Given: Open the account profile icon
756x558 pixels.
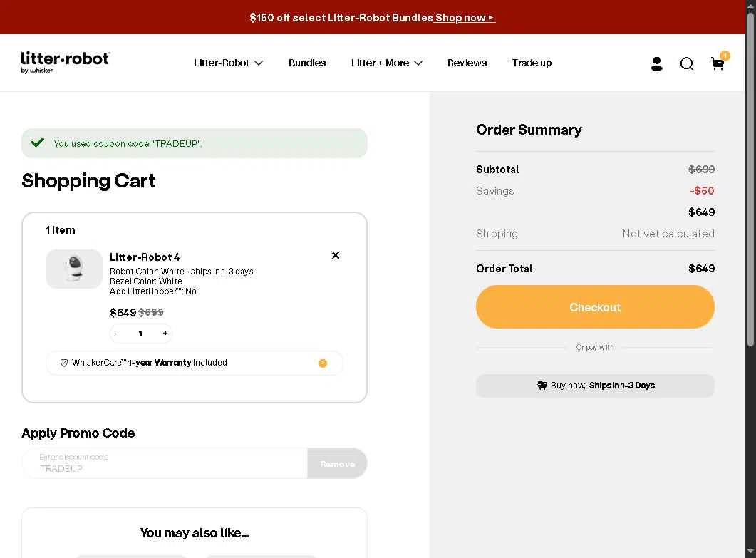Looking at the screenshot, I should coord(656,63).
